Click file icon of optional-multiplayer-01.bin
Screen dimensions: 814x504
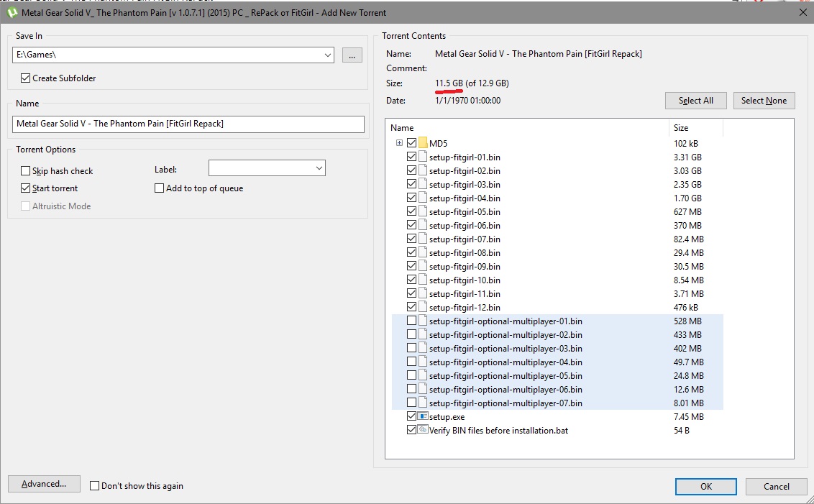pyautogui.click(x=423, y=320)
